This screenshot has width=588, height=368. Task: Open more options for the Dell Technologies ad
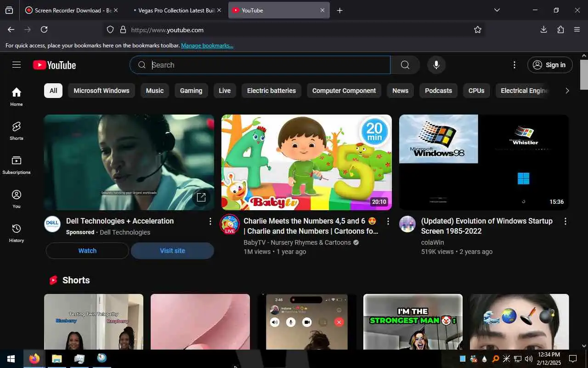[210, 221]
